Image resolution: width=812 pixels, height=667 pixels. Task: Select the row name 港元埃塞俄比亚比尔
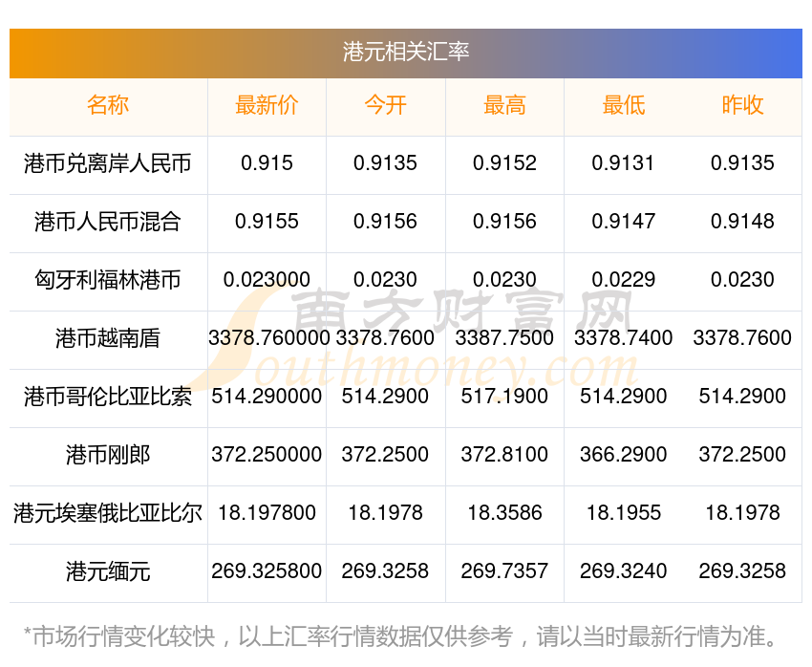point(108,513)
